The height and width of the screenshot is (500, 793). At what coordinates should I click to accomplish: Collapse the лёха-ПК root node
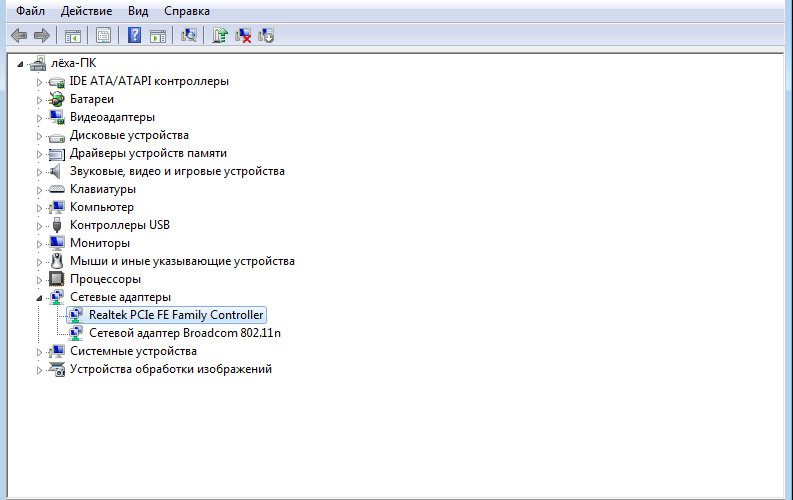pos(20,64)
